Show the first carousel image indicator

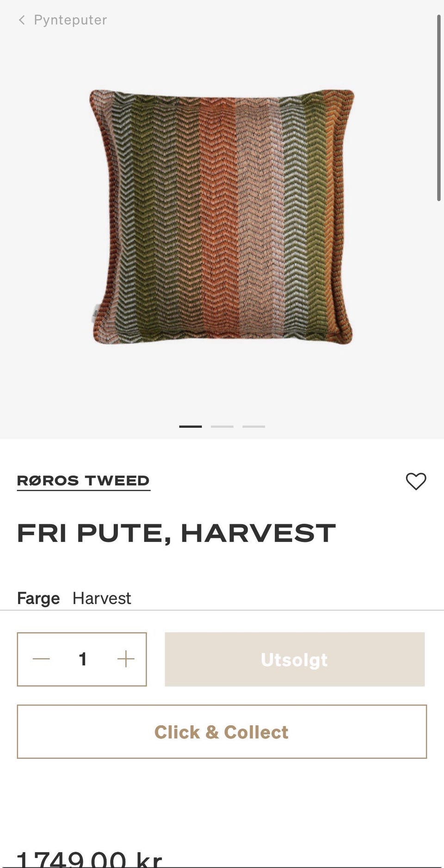pos(191,426)
